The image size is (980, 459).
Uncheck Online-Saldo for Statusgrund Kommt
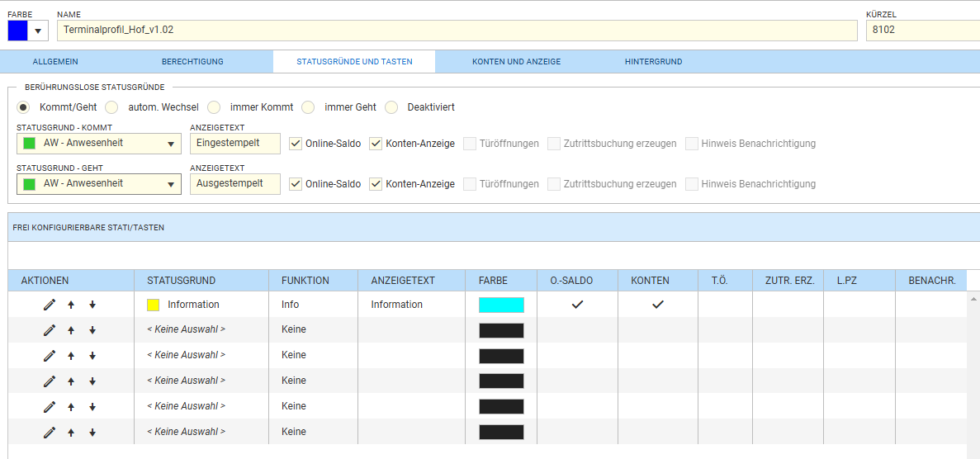[x=296, y=143]
